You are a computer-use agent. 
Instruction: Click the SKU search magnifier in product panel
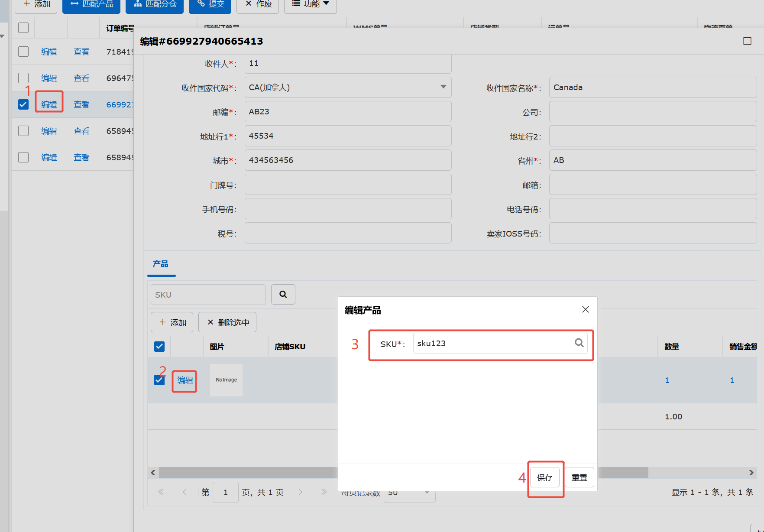(283, 294)
